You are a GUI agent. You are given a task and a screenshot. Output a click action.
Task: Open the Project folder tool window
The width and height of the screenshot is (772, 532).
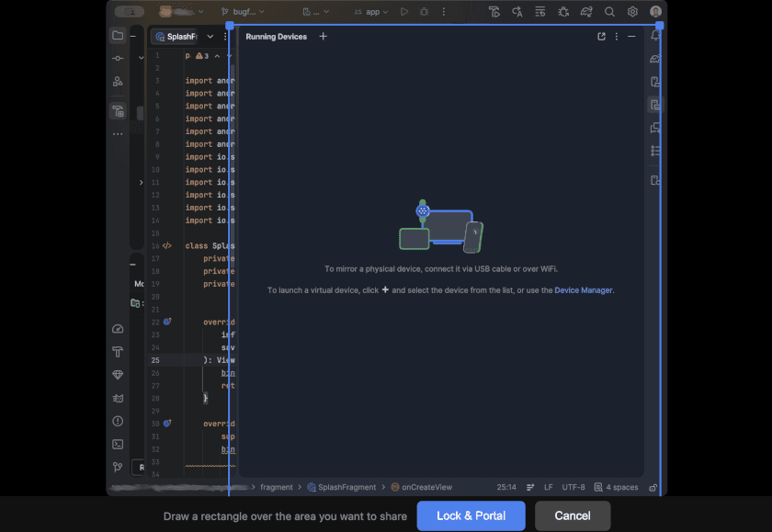pos(118,36)
